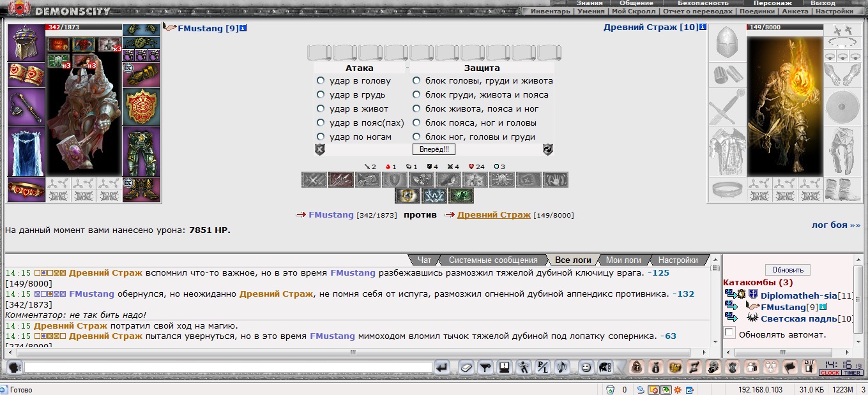Select attack "удар в живот"
Viewport: 868px width, 395px height.
[321, 109]
